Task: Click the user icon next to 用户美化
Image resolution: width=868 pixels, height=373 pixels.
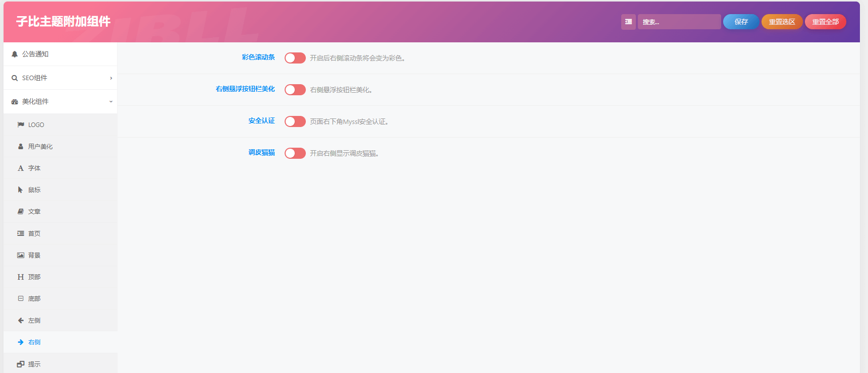Action: tap(21, 146)
